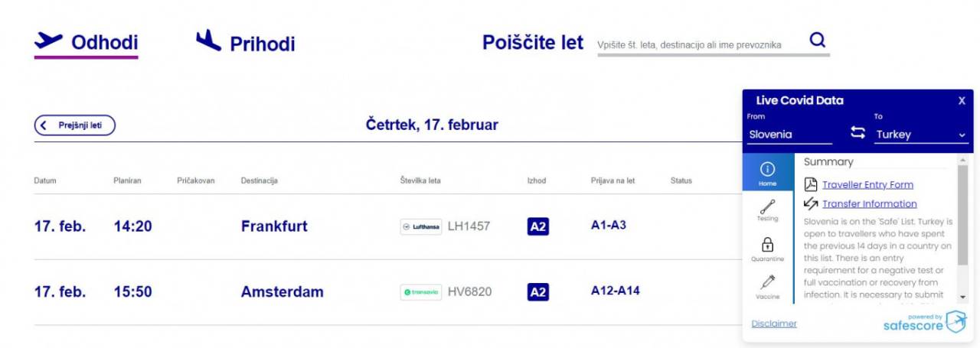Open the Traveller Entry Form link
The height and width of the screenshot is (348, 980).
(x=867, y=184)
